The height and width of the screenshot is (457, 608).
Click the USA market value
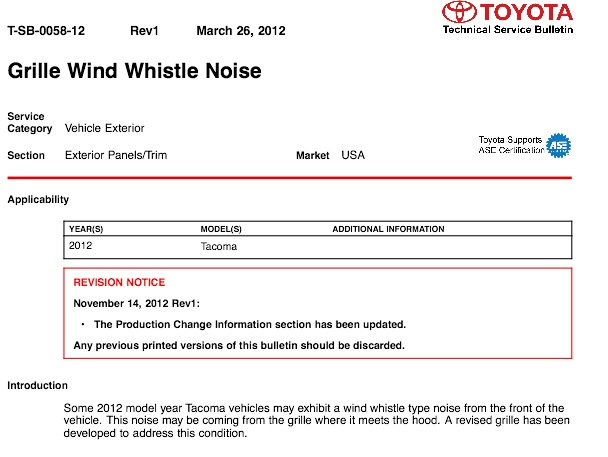click(x=353, y=155)
